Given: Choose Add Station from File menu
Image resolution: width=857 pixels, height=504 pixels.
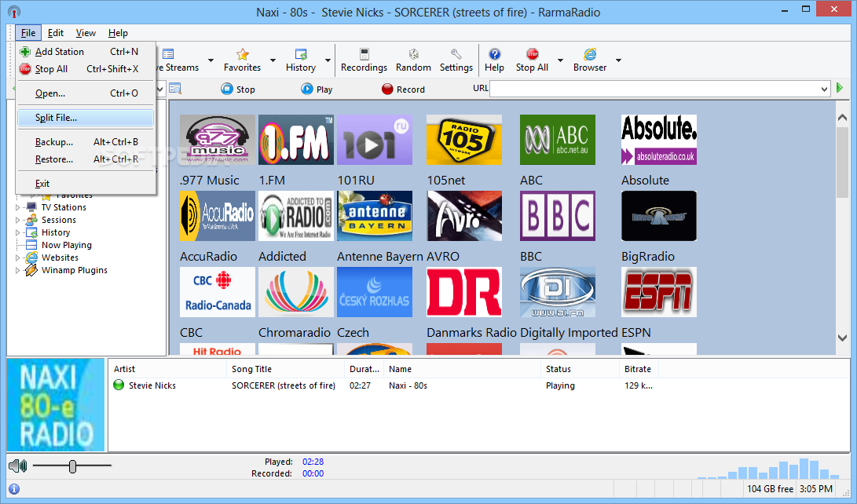Looking at the screenshot, I should pos(86,52).
